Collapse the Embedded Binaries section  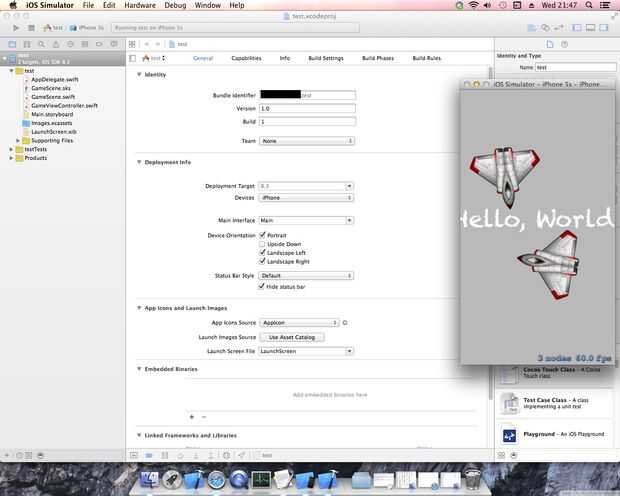(139, 369)
